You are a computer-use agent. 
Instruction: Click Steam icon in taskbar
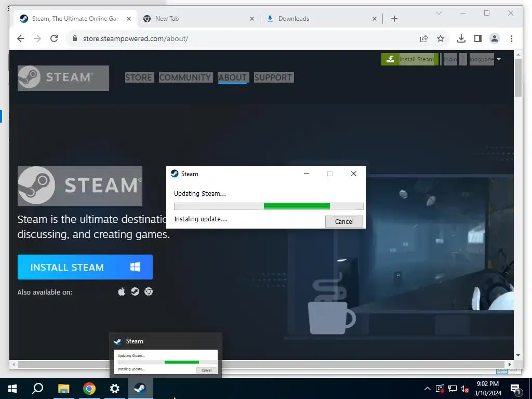140,389
